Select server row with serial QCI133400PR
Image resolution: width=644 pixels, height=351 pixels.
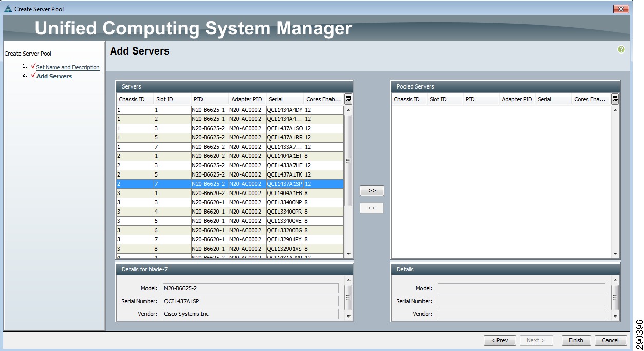[x=230, y=212]
